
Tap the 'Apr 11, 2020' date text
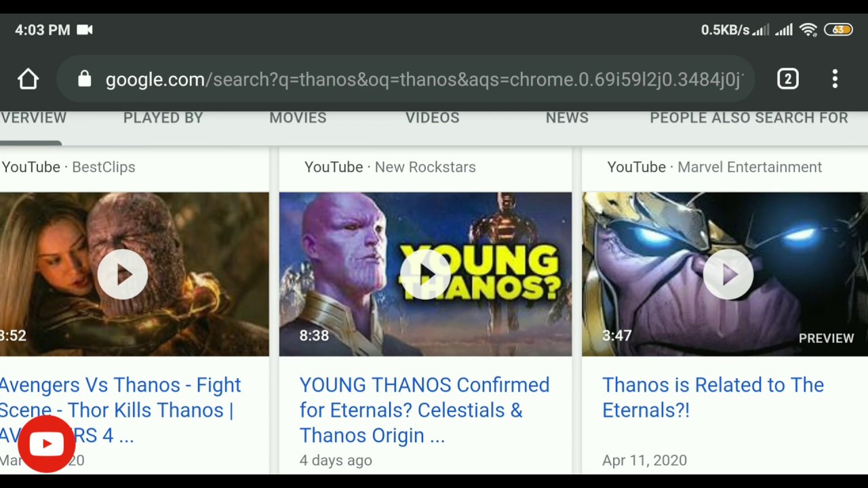click(x=644, y=460)
